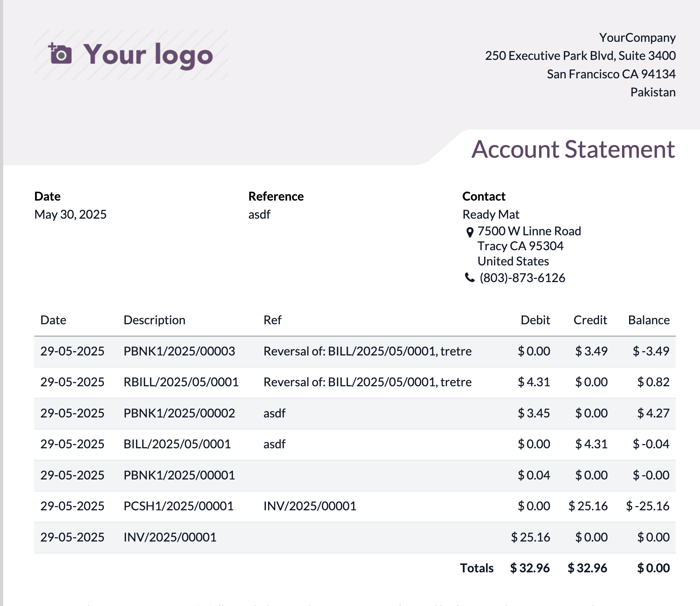
Task: Click the phone number (803)-873-6126
Action: pos(522,278)
